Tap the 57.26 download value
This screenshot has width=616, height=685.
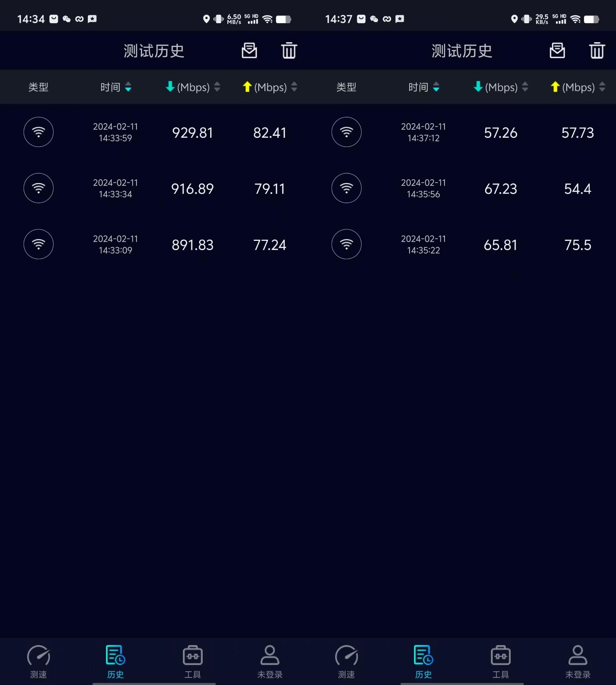(x=501, y=133)
